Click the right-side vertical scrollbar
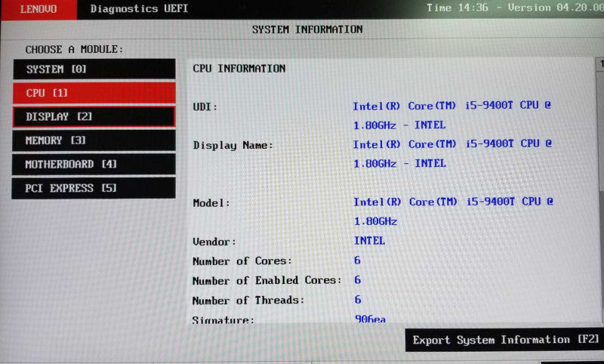 pyautogui.click(x=600, y=189)
